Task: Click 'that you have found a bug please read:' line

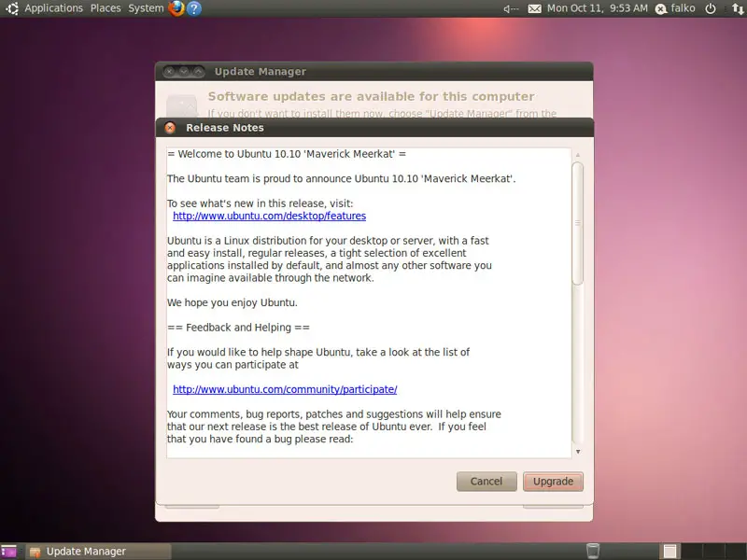Action: 261,439
